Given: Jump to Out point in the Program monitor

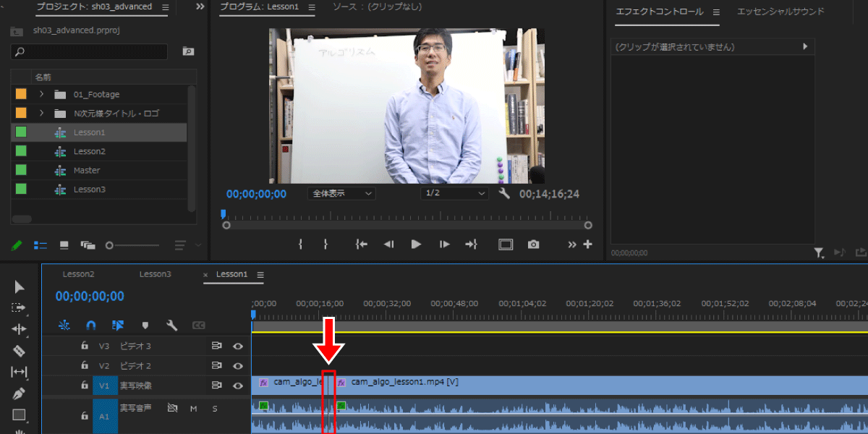Looking at the screenshot, I should click(x=471, y=244).
